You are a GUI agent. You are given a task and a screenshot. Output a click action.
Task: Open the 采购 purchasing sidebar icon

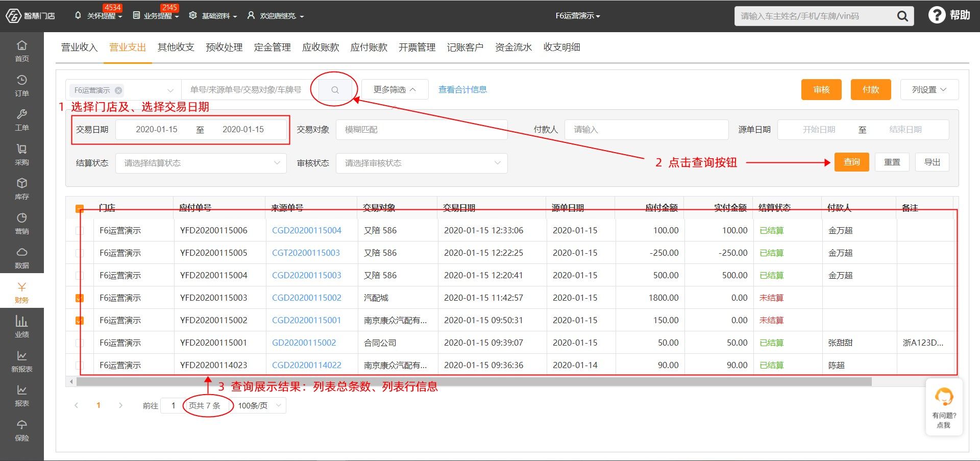point(22,154)
